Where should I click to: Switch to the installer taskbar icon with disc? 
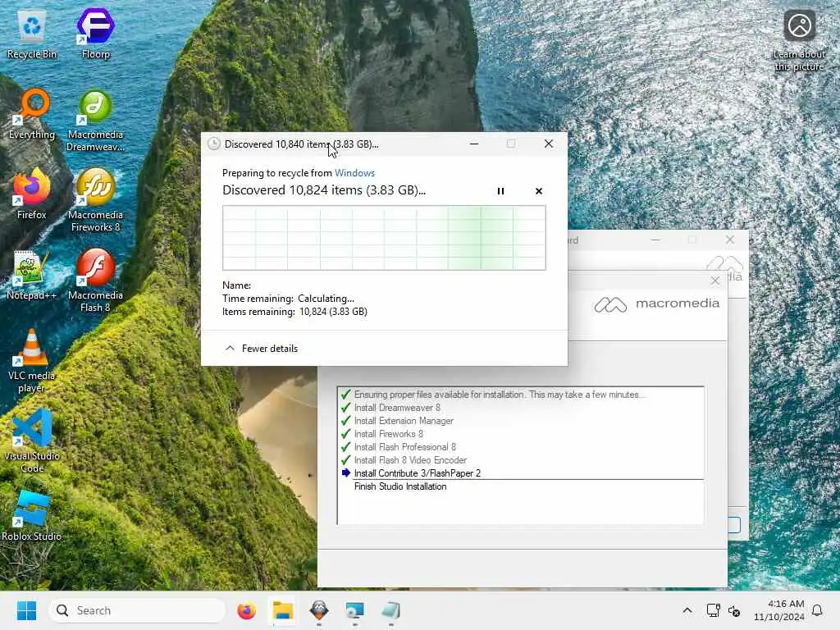354,610
